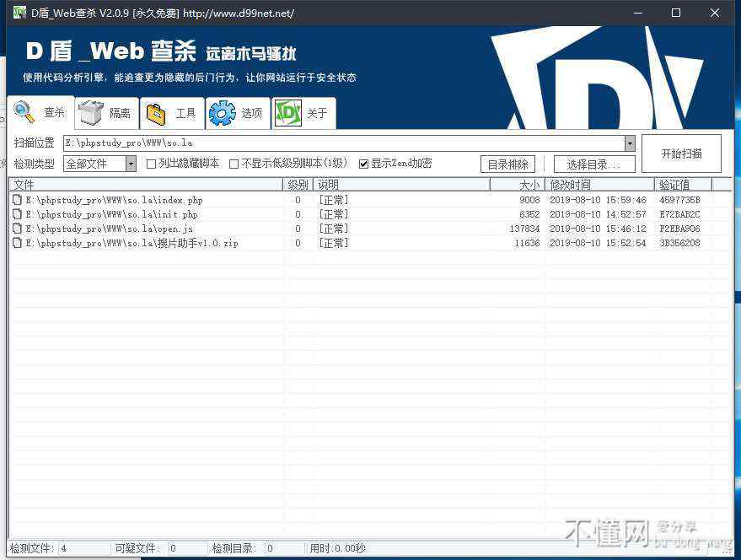Screen dimensions: 741x560
Task: Minimize the D盾 window
Action: click(638, 13)
